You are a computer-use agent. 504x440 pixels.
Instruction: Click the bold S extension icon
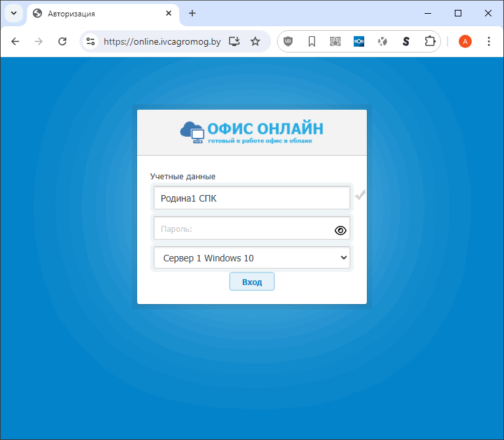tap(406, 41)
